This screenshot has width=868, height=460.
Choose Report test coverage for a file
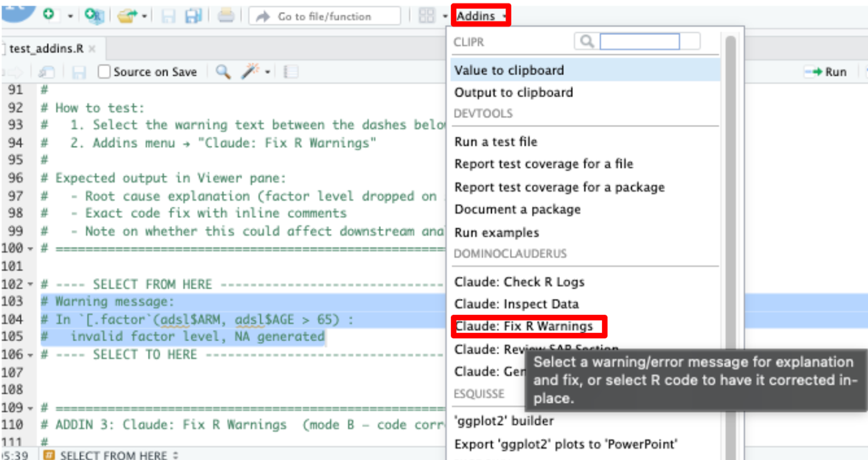(x=585, y=164)
